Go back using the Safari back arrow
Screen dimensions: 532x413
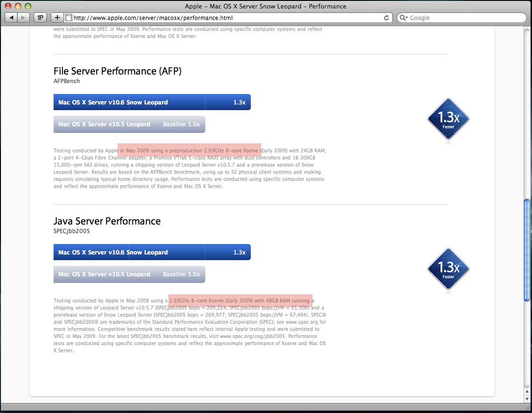(x=11, y=18)
